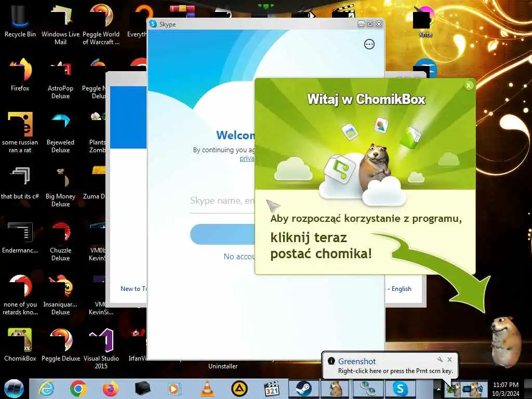This screenshot has width=532, height=399.
Task: Close the Greenshot notification balloon
Action: 449,360
